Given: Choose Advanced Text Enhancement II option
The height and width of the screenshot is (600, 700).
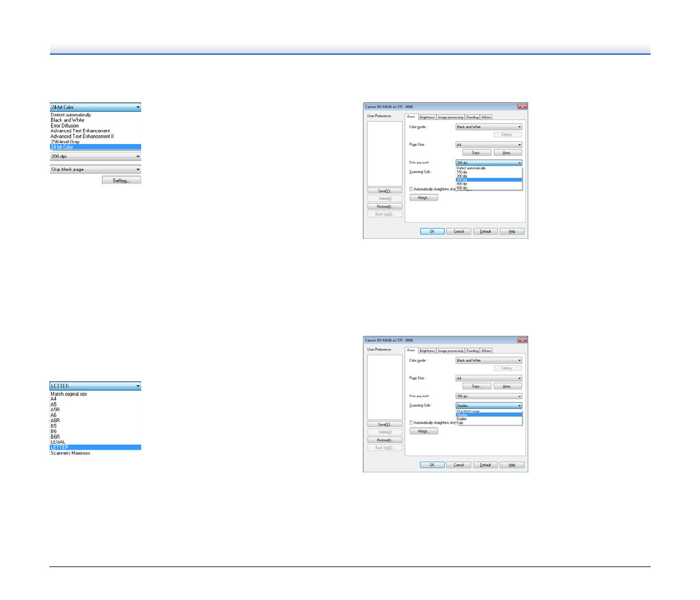Looking at the screenshot, I should tap(82, 136).
